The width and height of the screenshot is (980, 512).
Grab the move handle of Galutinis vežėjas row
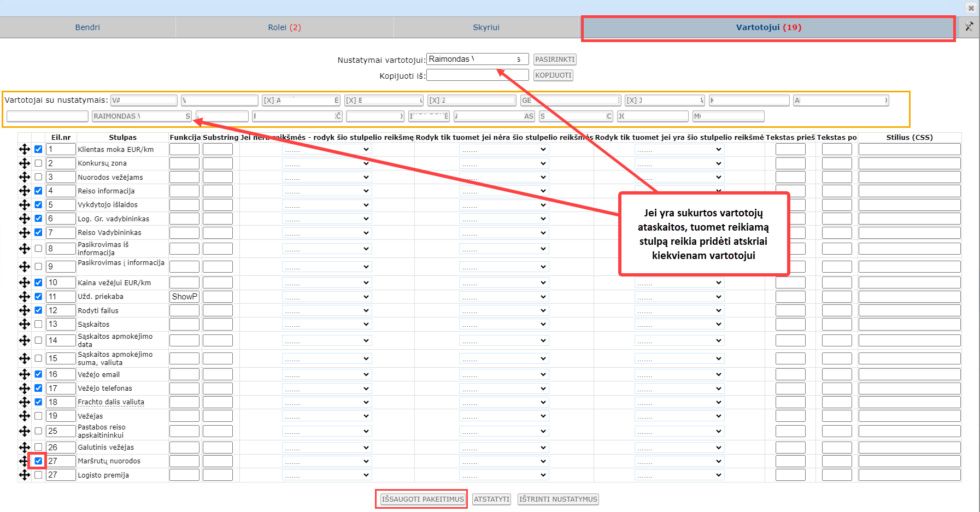point(25,448)
